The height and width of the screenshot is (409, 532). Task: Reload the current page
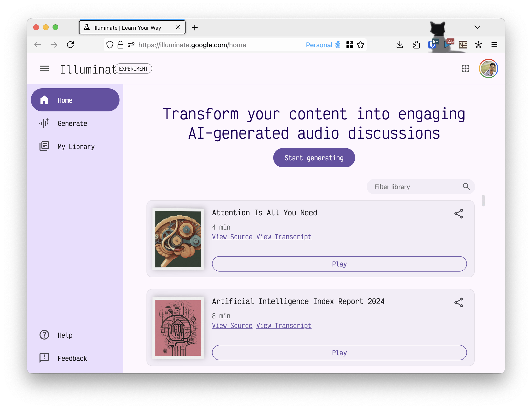pyautogui.click(x=71, y=45)
